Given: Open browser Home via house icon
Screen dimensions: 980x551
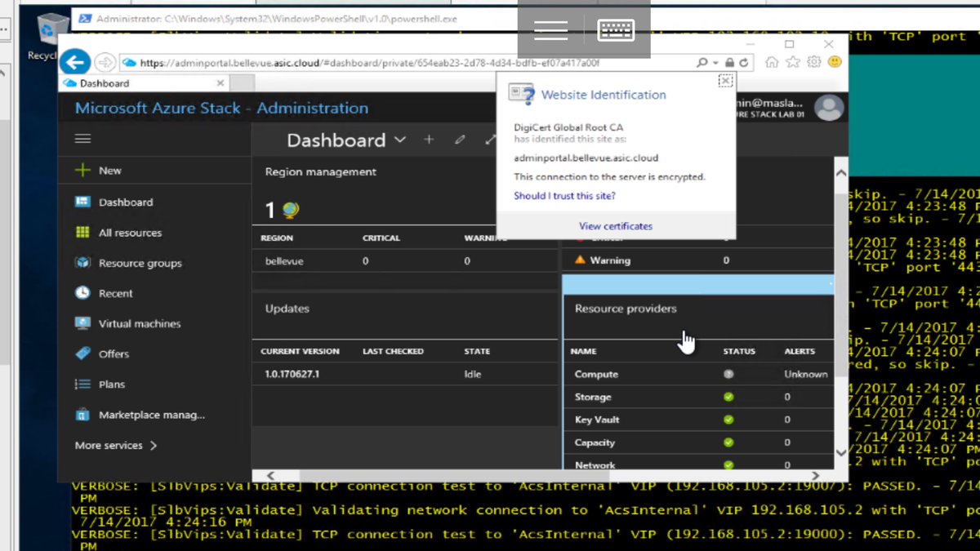Looking at the screenshot, I should (x=772, y=62).
